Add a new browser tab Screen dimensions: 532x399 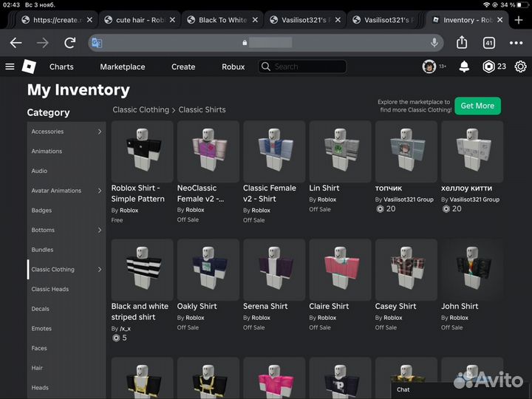(x=519, y=20)
